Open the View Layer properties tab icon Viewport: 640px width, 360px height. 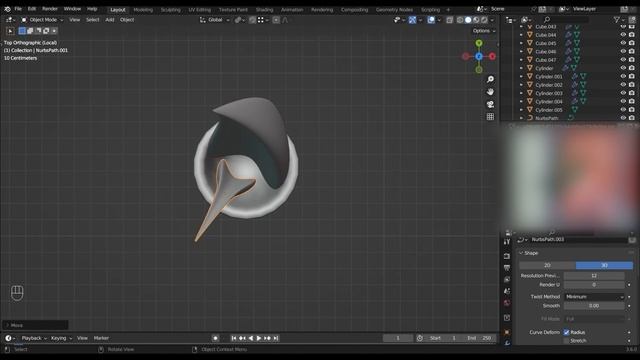tap(507, 280)
